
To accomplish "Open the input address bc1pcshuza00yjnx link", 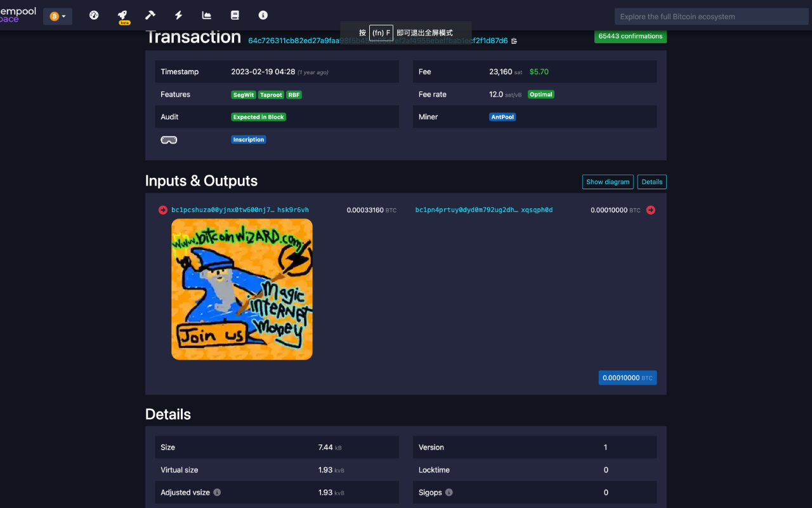I will (240, 210).
